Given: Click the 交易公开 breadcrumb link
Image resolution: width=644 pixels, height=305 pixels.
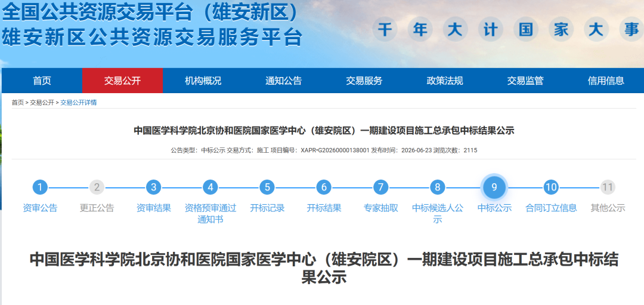Looking at the screenshot, I should pyautogui.click(x=42, y=103).
